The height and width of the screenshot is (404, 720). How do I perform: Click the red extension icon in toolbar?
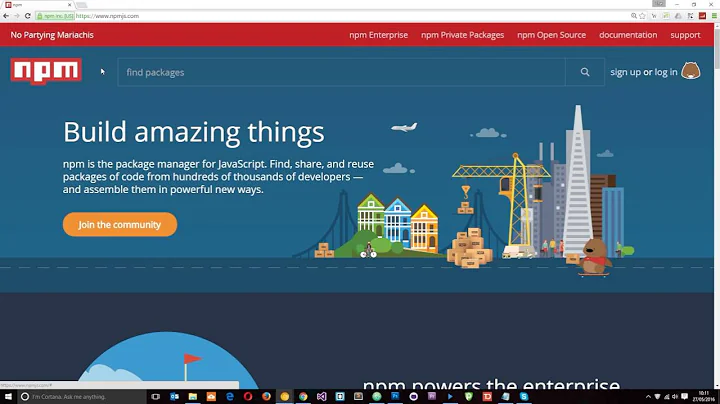click(702, 16)
